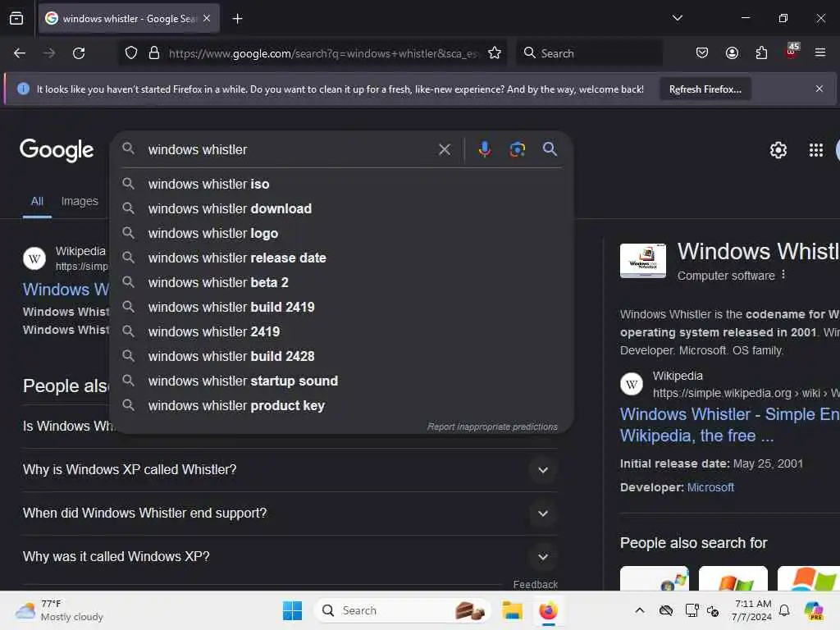The width and height of the screenshot is (840, 630).
Task: Choose suggestion windows whistler beta 2
Action: tap(342, 282)
